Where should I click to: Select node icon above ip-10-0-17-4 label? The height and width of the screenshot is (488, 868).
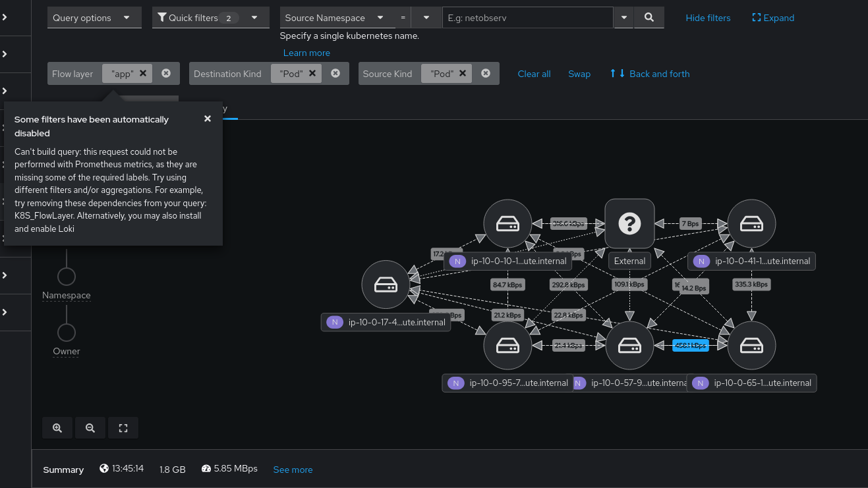click(386, 285)
